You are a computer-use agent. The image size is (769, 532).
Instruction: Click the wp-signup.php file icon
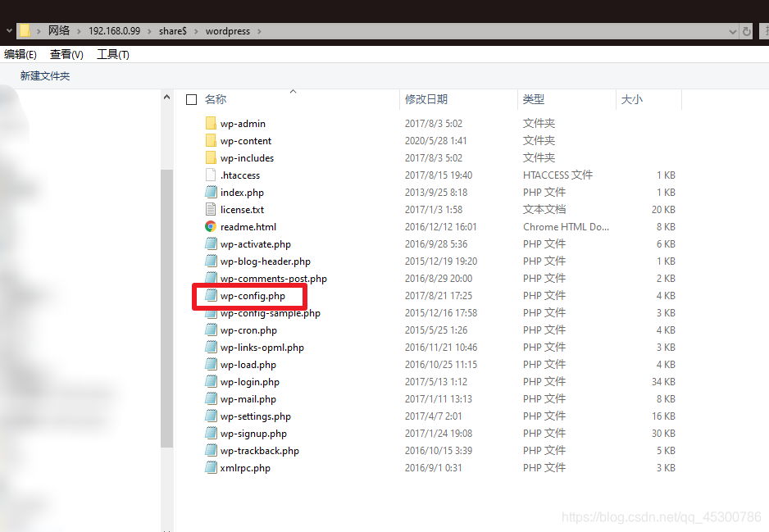click(x=211, y=433)
